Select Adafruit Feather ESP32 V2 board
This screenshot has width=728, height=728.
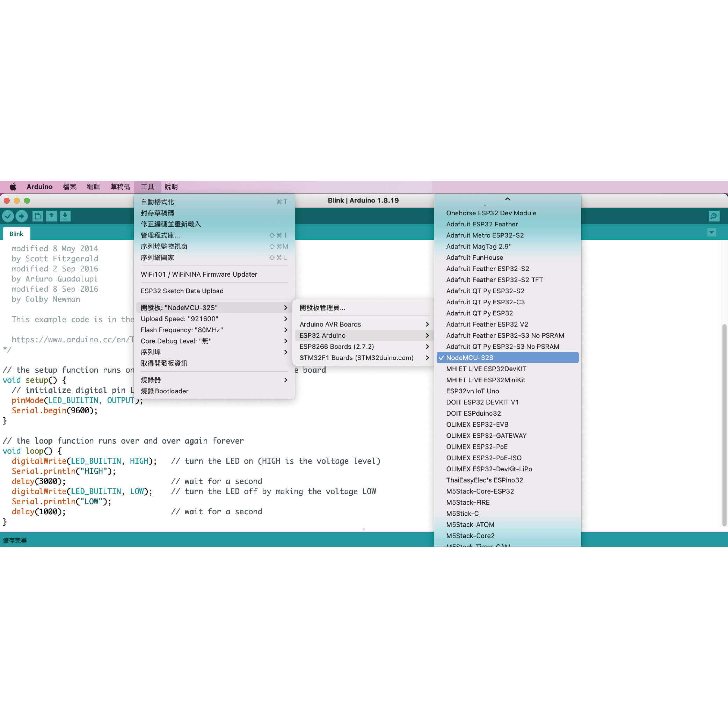(x=507, y=324)
